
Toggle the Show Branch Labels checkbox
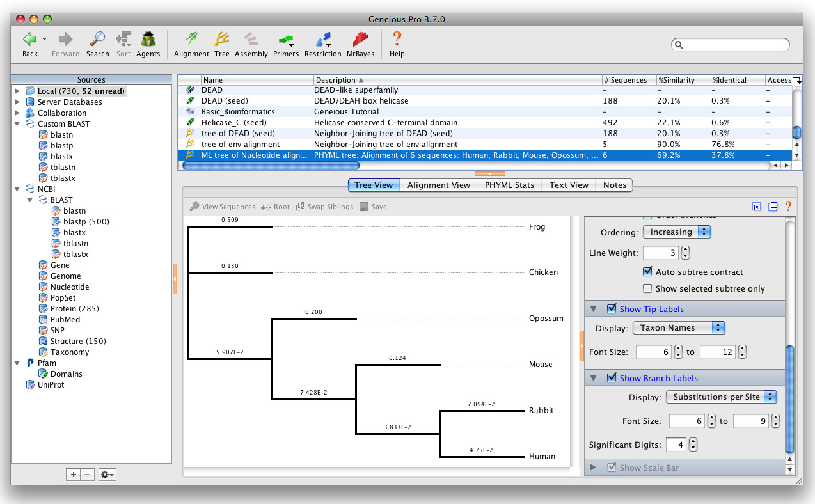click(x=612, y=378)
